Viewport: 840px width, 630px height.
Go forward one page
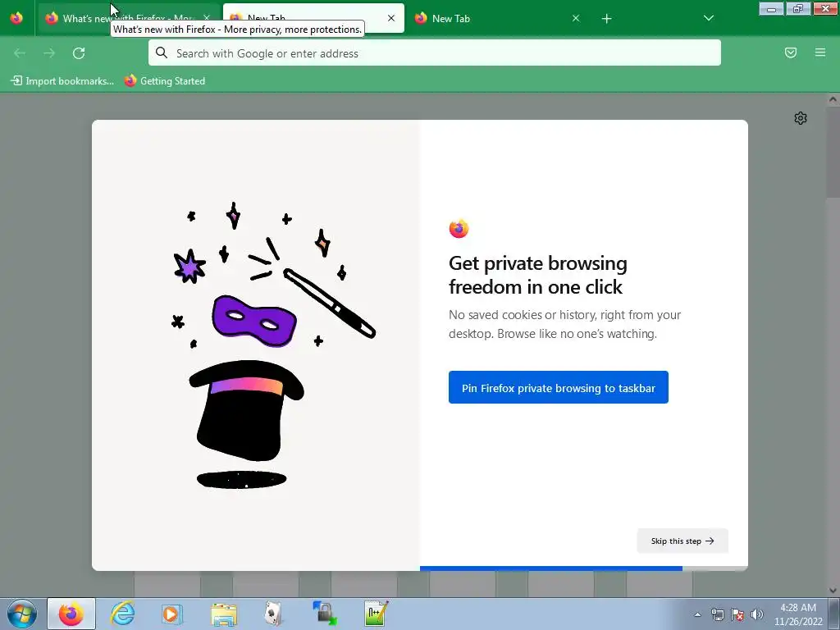pos(49,53)
